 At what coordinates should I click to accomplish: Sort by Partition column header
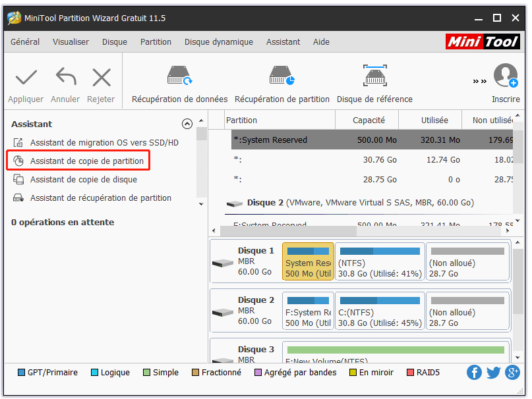point(280,120)
